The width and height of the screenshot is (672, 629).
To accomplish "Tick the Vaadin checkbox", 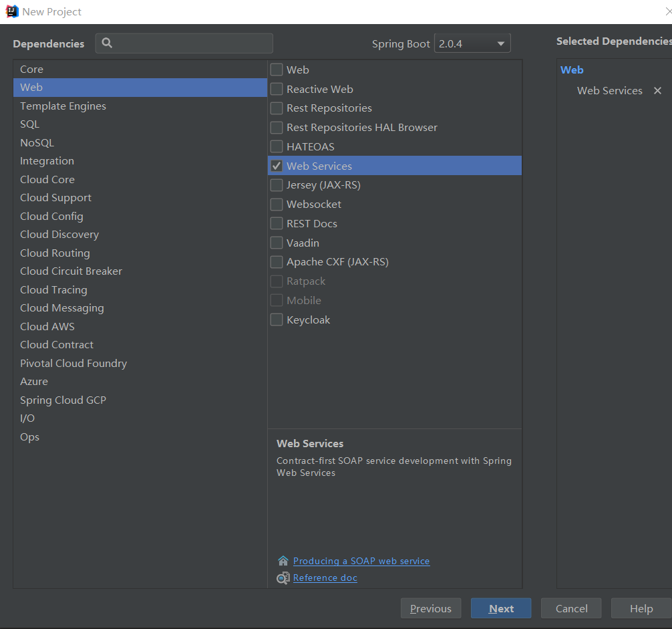I will [277, 243].
